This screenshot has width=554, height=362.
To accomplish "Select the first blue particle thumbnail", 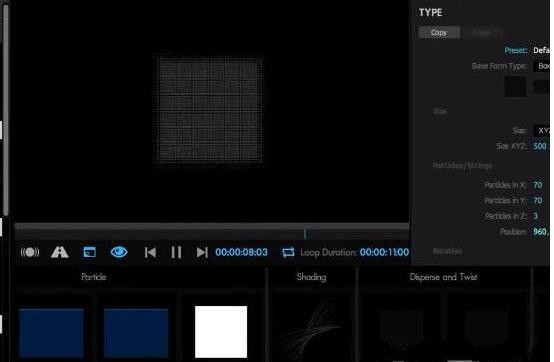I will click(x=51, y=333).
